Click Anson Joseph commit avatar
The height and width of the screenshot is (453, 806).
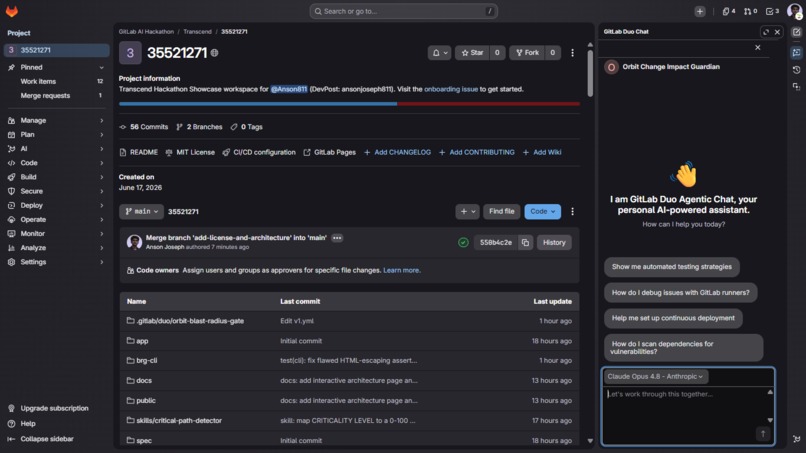(134, 242)
